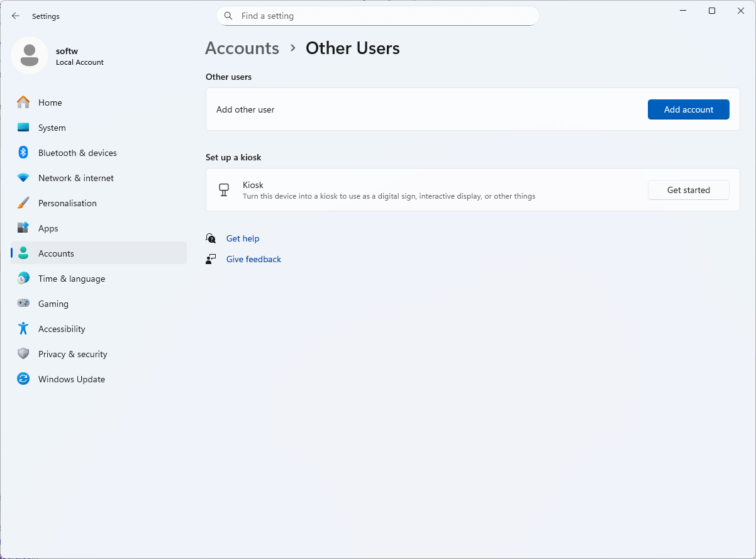Go to Gaming settings
This screenshot has width=756, height=559.
point(99,304)
